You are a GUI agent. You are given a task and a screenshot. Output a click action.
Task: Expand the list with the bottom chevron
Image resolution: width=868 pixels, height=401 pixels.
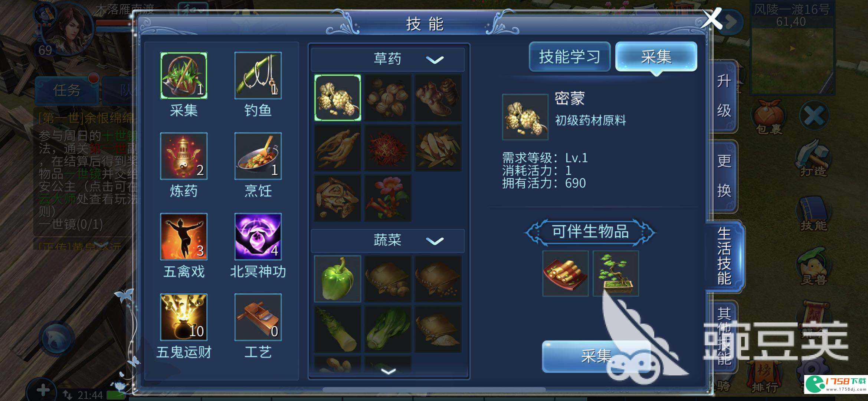389,371
